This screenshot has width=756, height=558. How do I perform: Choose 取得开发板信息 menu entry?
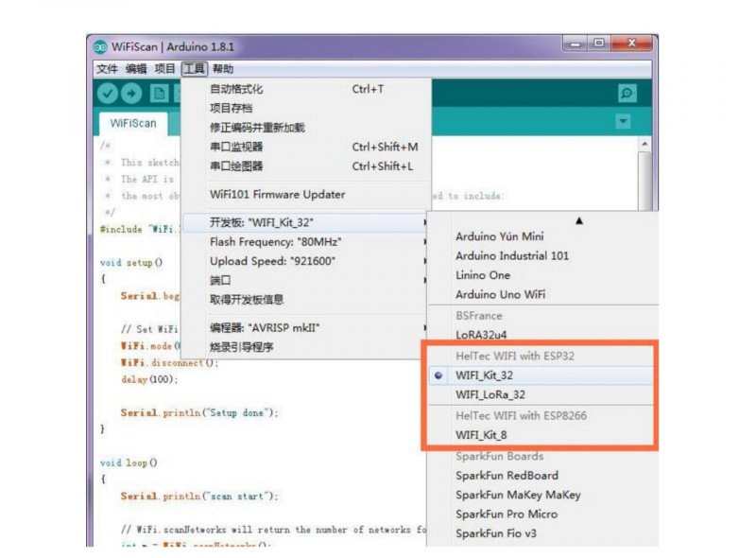[305, 300]
